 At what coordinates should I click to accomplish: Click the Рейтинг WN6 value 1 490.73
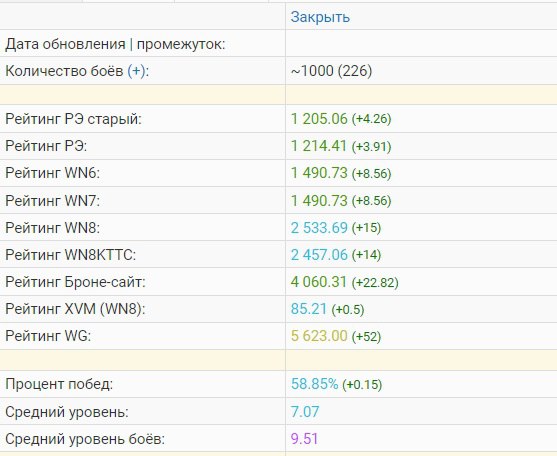click(x=319, y=173)
